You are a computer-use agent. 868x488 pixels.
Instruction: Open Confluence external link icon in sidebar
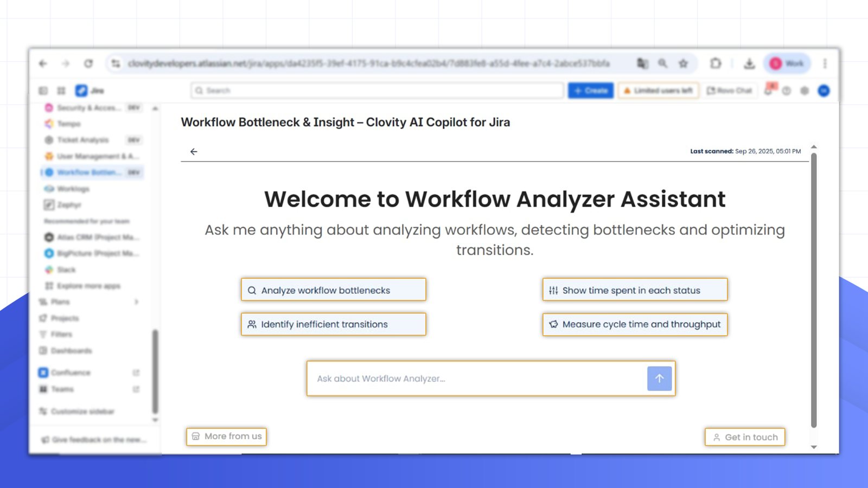point(136,373)
